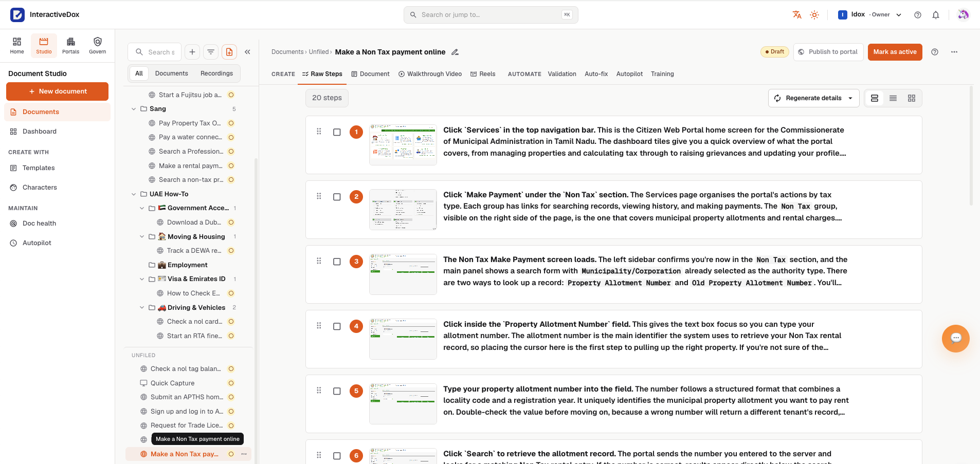Open the Auto-fix tab
The width and height of the screenshot is (980, 464).
point(596,74)
